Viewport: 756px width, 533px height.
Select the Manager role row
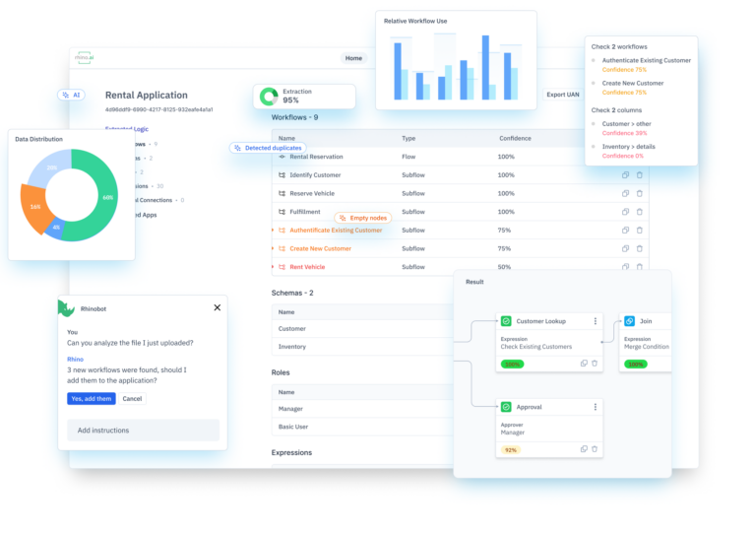pos(362,409)
